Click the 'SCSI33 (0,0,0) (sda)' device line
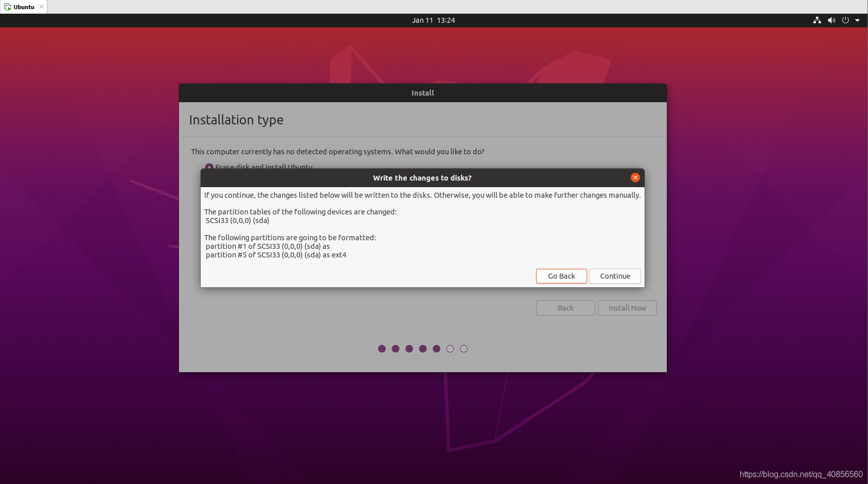The height and width of the screenshot is (484, 868). click(x=237, y=221)
